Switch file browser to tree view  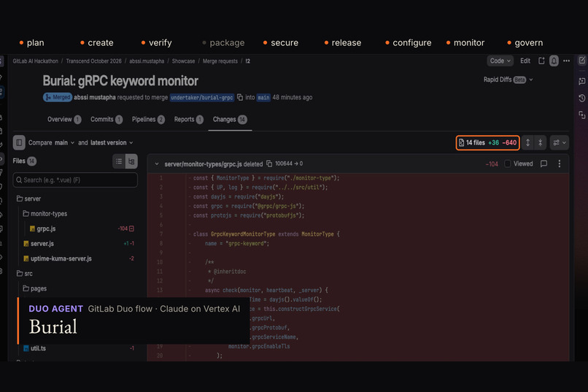click(x=131, y=161)
